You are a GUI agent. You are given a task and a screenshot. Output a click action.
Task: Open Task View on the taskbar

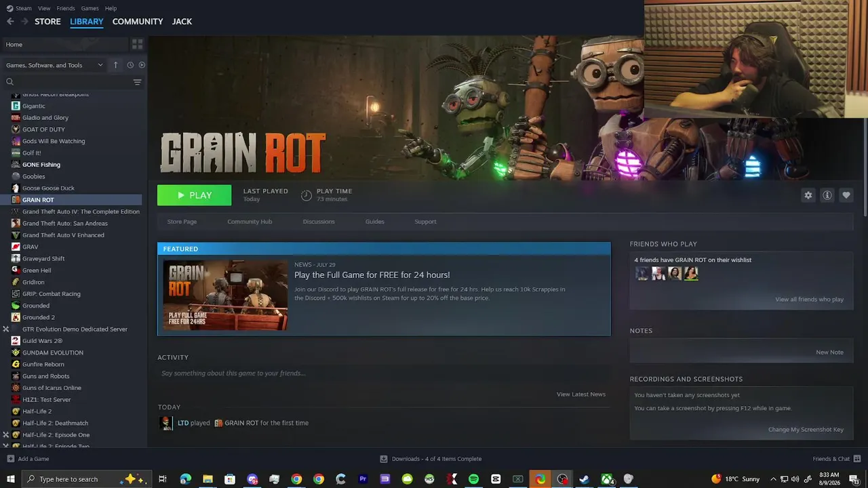163,479
